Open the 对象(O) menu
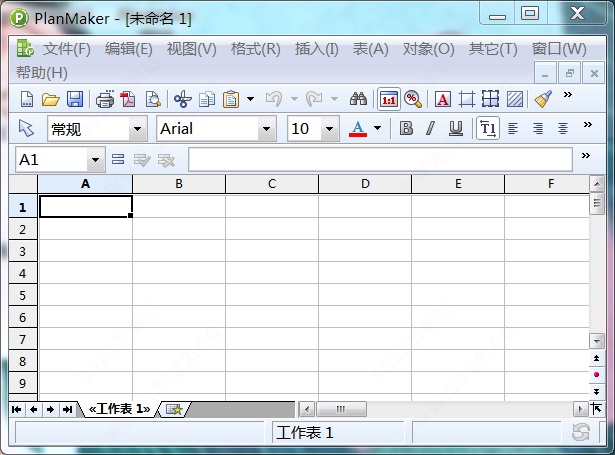Viewport: 615px width, 455px height. coord(428,49)
